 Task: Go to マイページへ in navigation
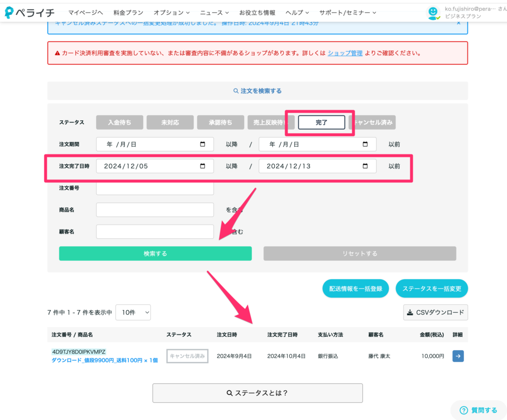click(86, 12)
